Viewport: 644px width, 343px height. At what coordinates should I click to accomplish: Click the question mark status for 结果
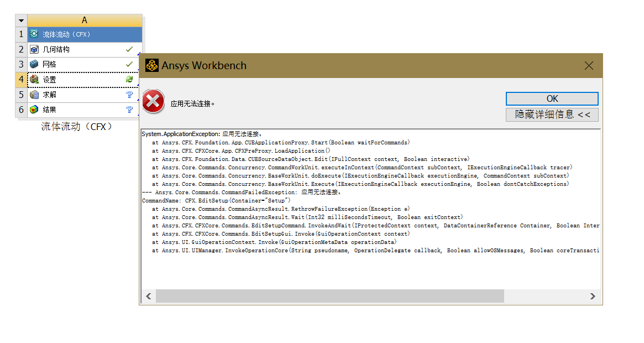[x=129, y=110]
